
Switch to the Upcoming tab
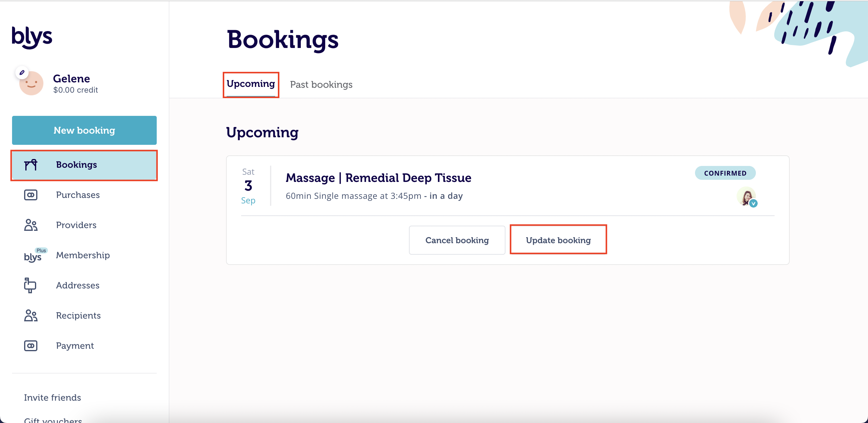[x=251, y=84]
